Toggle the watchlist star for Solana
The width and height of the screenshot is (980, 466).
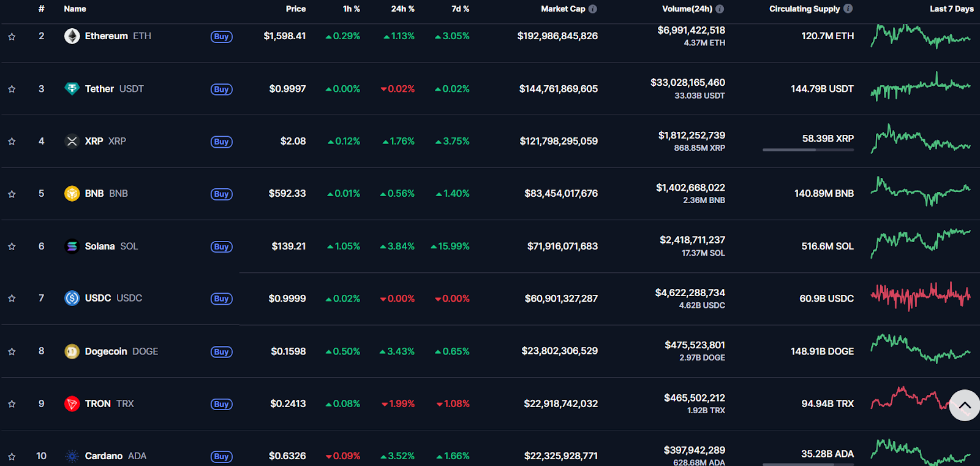coord(12,246)
